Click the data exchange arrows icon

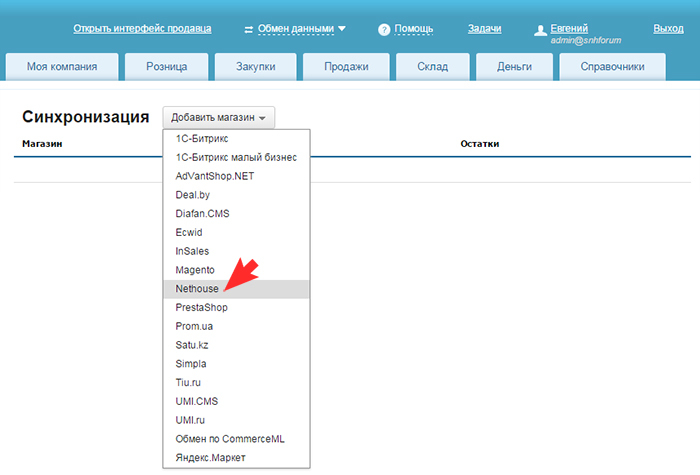click(249, 29)
